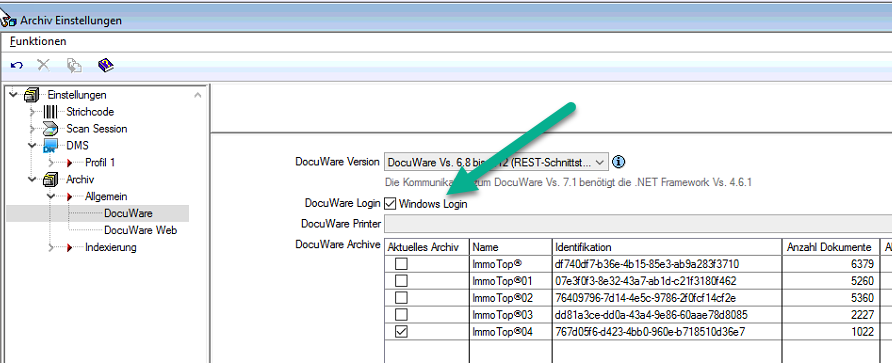Click the info icon next to DocuWare Version
Image resolution: width=892 pixels, height=363 pixels.
pos(618,162)
